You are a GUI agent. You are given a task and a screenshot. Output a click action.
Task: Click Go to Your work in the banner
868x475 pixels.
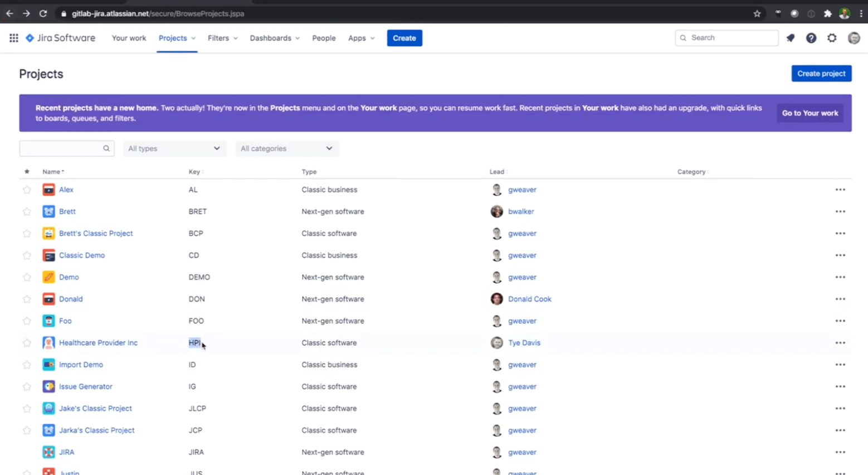pos(810,113)
